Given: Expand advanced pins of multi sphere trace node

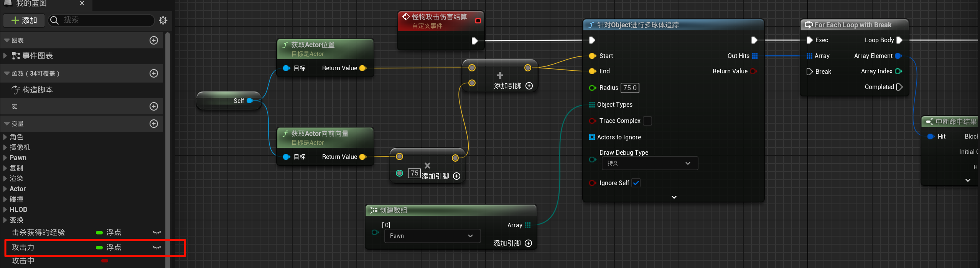Looking at the screenshot, I should point(674,197).
